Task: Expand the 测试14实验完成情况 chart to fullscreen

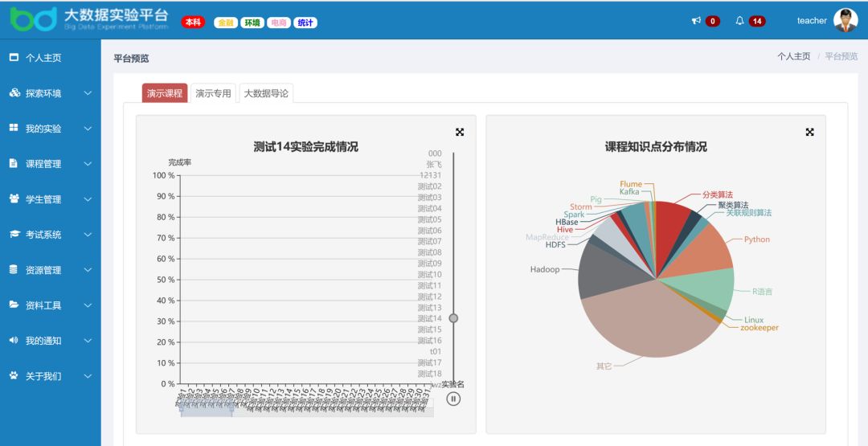Action: [460, 132]
